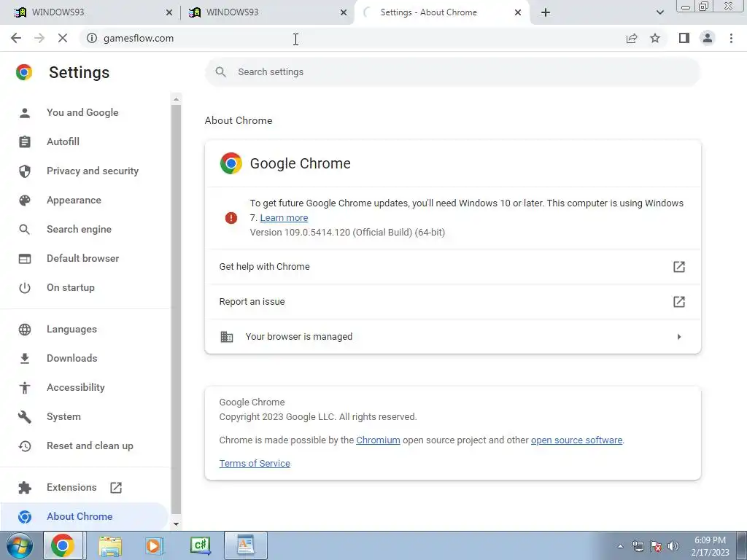Click external link icon for Get help
The width and height of the screenshot is (747, 560).
[679, 267]
